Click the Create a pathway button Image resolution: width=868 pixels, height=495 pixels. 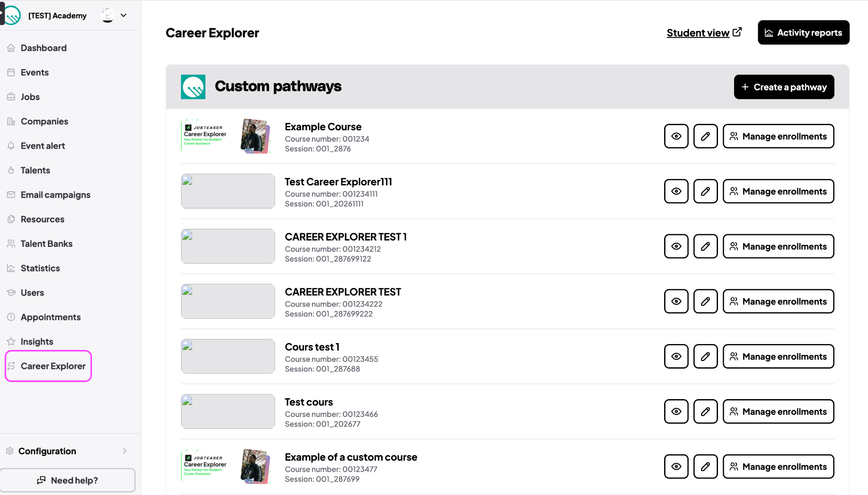(x=784, y=87)
